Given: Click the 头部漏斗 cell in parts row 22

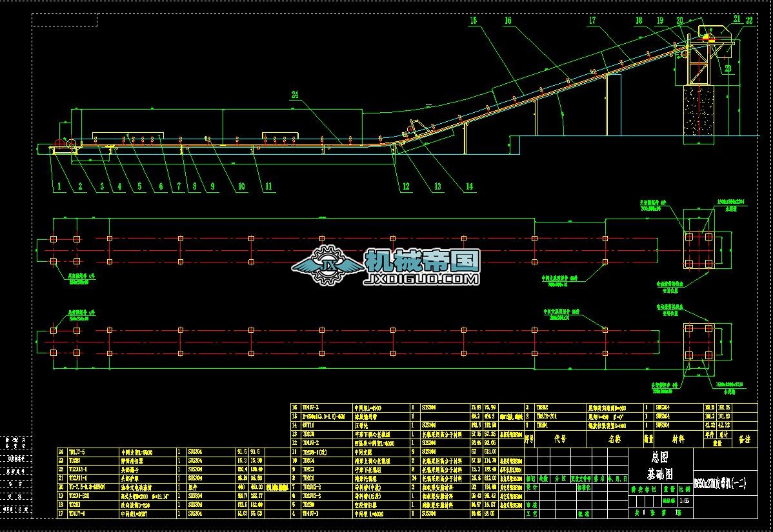Looking at the screenshot, I should pos(130,469).
